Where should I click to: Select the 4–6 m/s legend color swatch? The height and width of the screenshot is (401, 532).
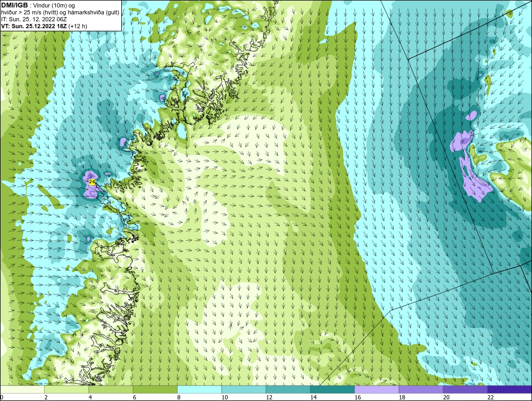pos(111,389)
